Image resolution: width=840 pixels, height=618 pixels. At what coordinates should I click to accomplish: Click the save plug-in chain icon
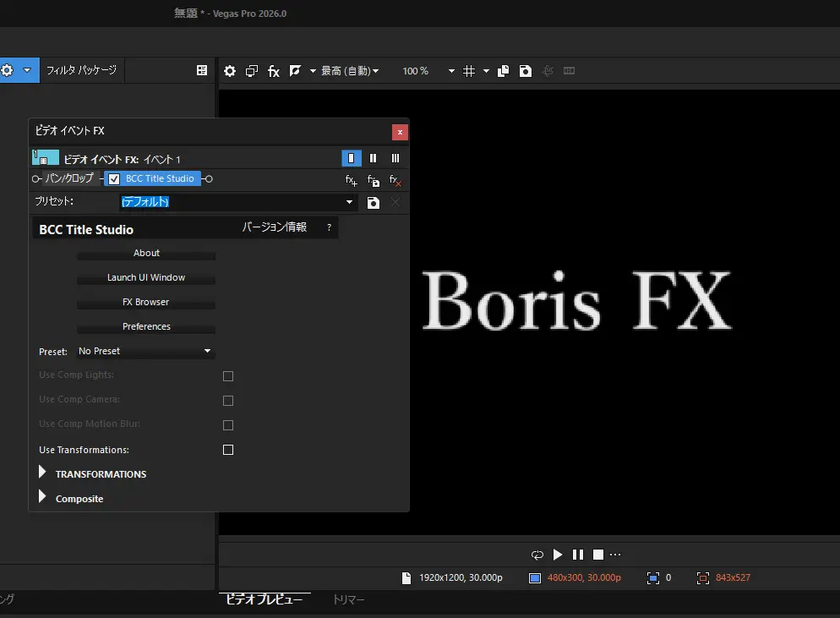[374, 181]
